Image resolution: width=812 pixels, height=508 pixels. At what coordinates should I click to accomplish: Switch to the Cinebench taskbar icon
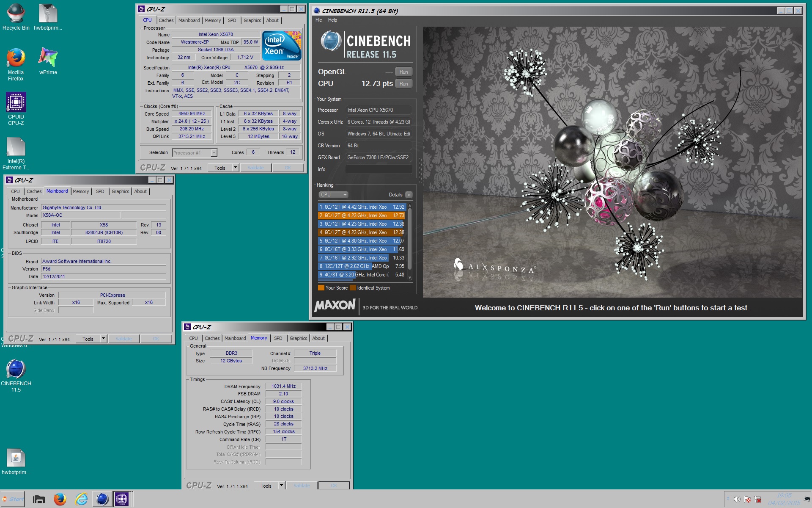point(102,500)
